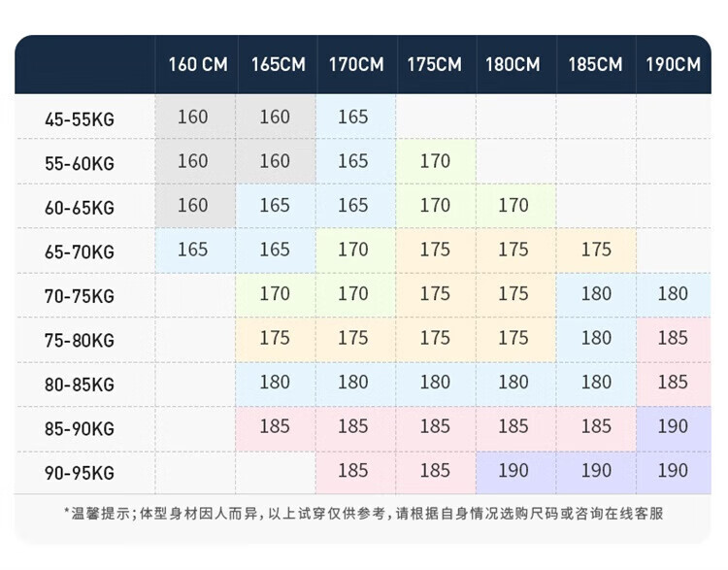Screen dimensions: 728x570
Task: Click 190 under 185CM in 90-95KG row
Action: pyautogui.click(x=596, y=470)
